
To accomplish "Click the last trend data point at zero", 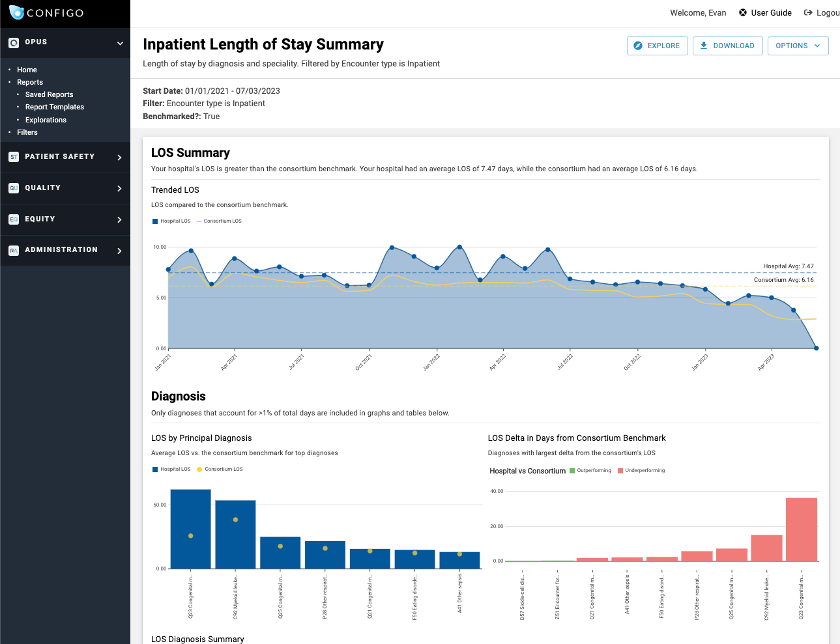I will click(816, 348).
